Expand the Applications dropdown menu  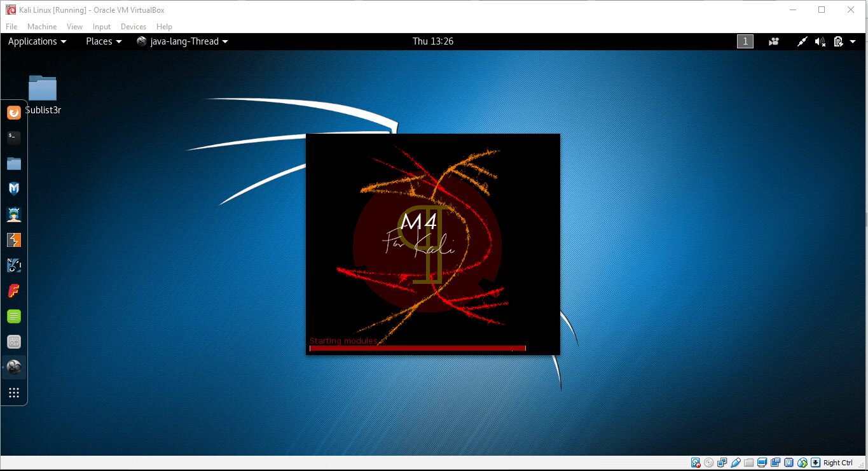coord(37,41)
